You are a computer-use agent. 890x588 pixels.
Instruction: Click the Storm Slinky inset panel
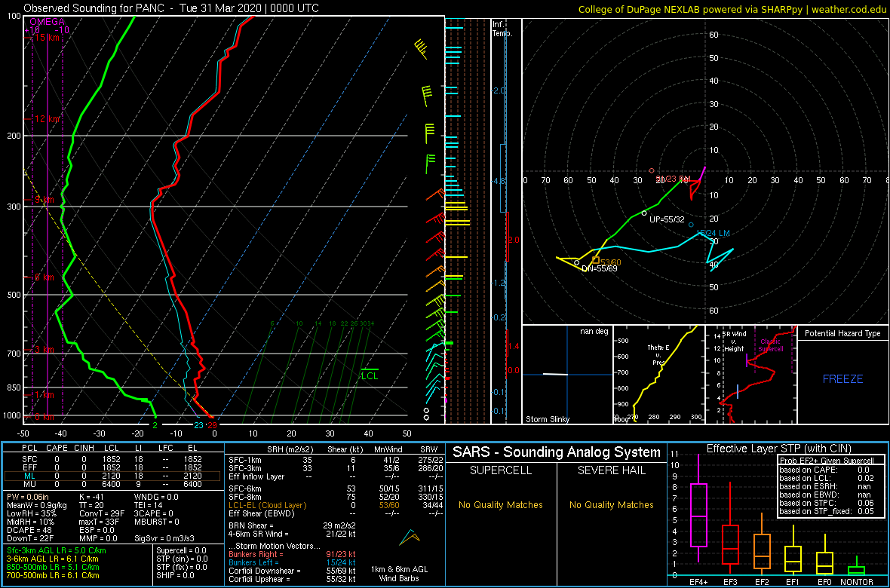click(566, 375)
